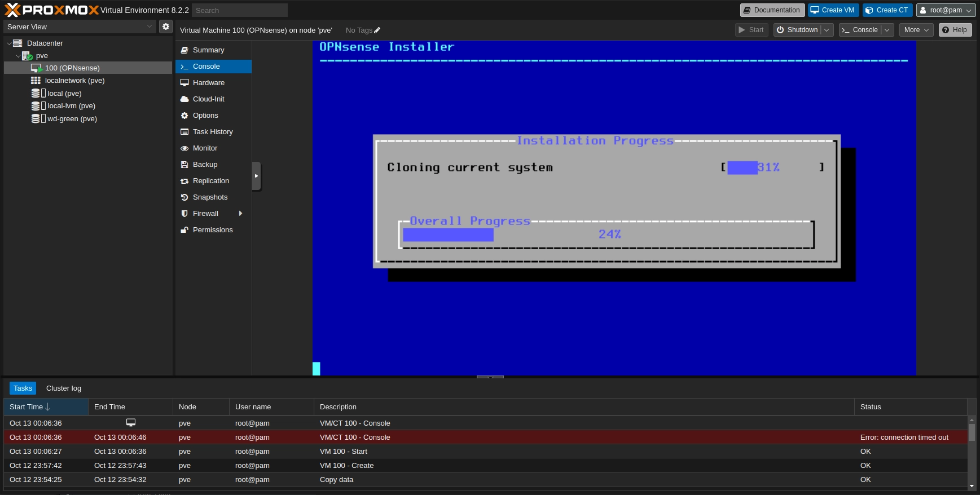Open the Snapshots section
Image resolution: width=980 pixels, height=495 pixels.
click(213, 197)
